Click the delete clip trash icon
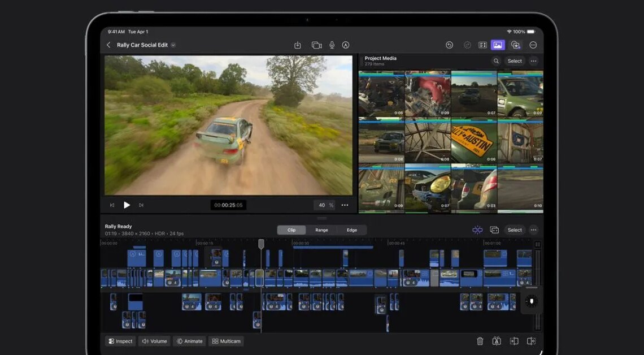644x355 pixels. point(480,341)
